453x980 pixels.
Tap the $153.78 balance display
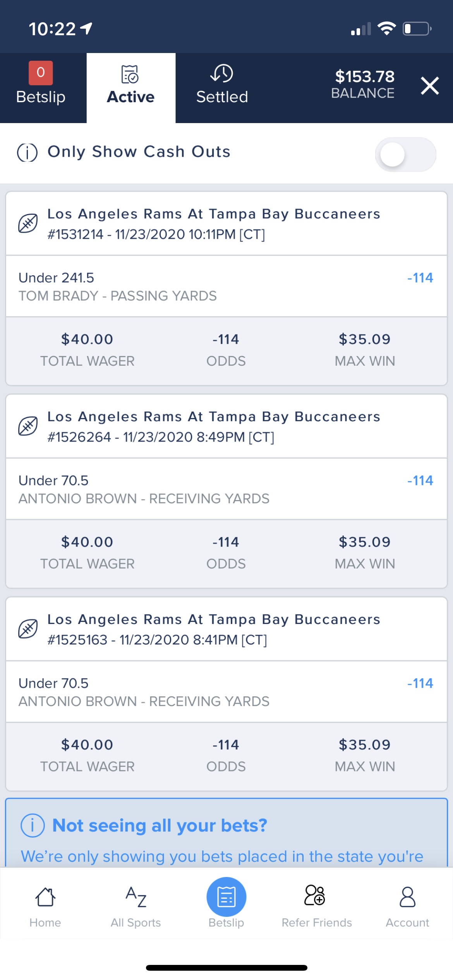tap(364, 84)
